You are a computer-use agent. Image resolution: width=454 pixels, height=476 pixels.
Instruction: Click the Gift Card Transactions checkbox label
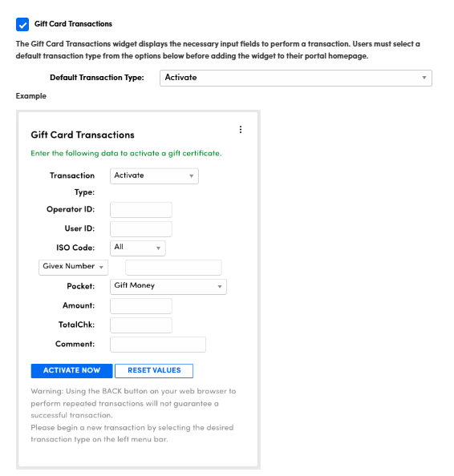(x=73, y=24)
